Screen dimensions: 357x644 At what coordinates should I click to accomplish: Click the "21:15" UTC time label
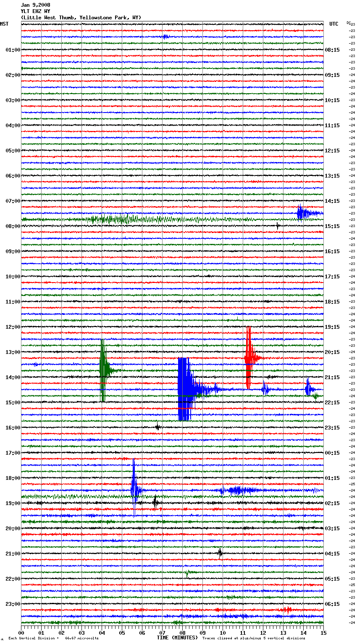[x=332, y=377]
